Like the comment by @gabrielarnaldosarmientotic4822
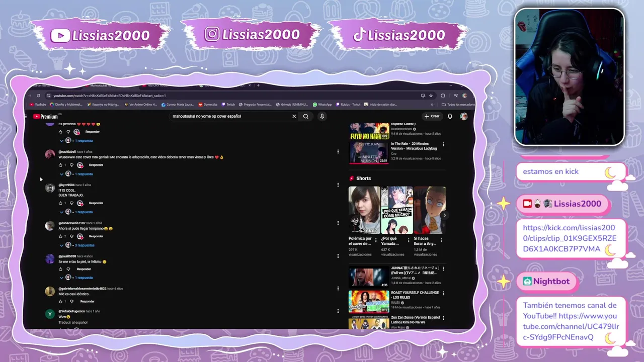The height and width of the screenshot is (362, 644). tap(60, 301)
